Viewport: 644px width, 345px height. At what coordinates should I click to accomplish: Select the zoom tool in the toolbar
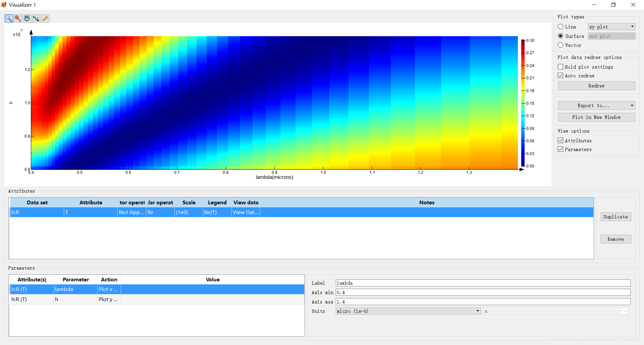pyautogui.click(x=8, y=18)
